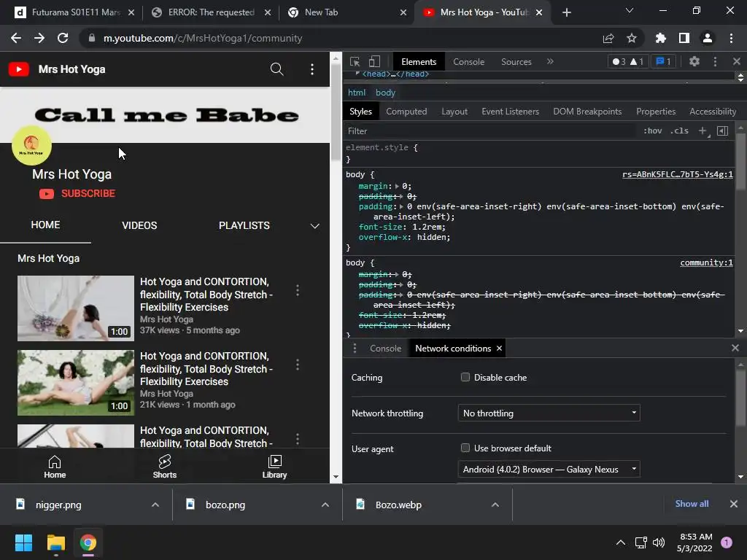Click Show all downloads

692,503
